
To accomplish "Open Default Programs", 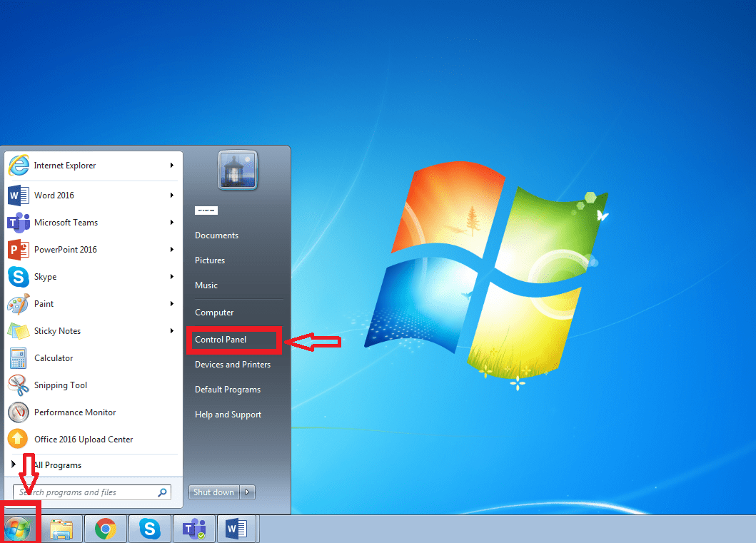I will (228, 390).
